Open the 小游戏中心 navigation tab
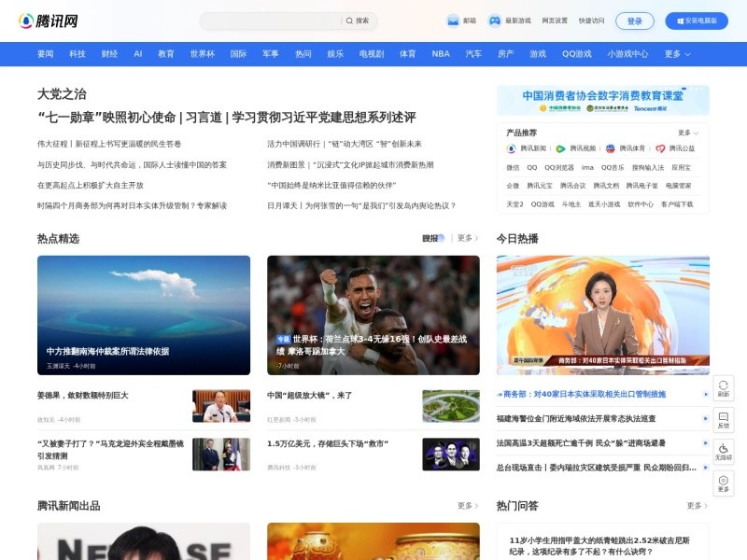The image size is (747, 560). 627,54
